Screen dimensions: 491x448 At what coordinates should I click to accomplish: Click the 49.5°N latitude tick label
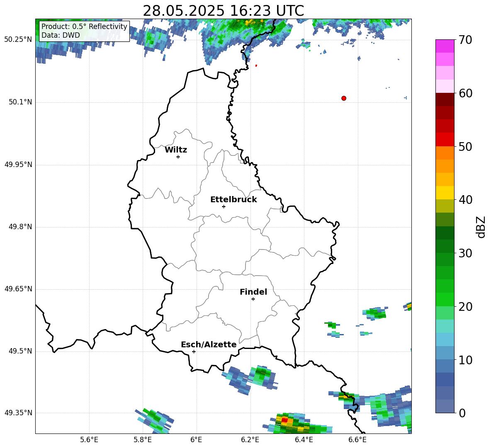coord(20,351)
